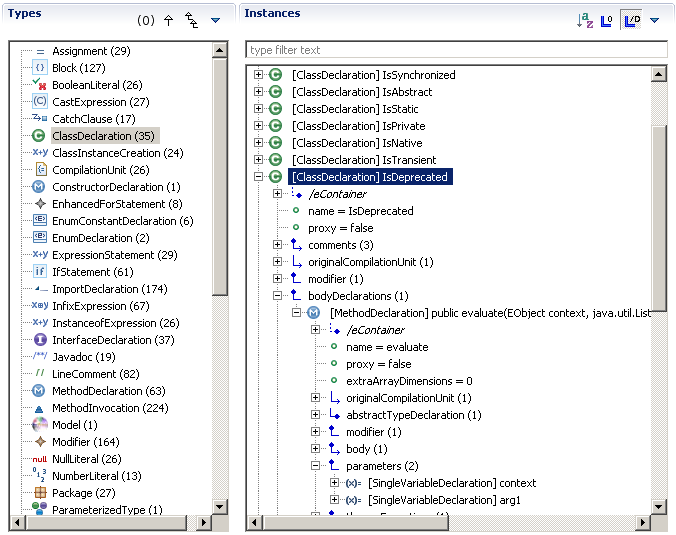Select [ClassDeclaration] IsPrivate instance
Image resolution: width=676 pixels, height=535 pixels.
click(359, 126)
